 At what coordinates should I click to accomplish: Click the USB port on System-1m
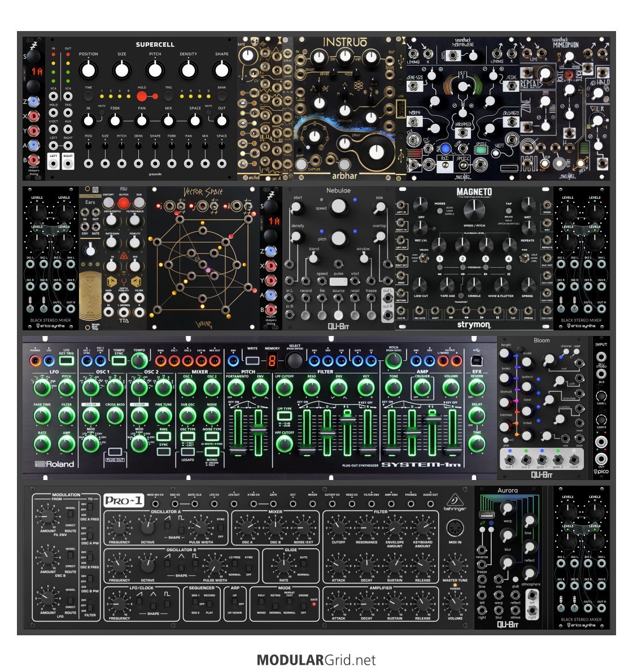[476, 360]
